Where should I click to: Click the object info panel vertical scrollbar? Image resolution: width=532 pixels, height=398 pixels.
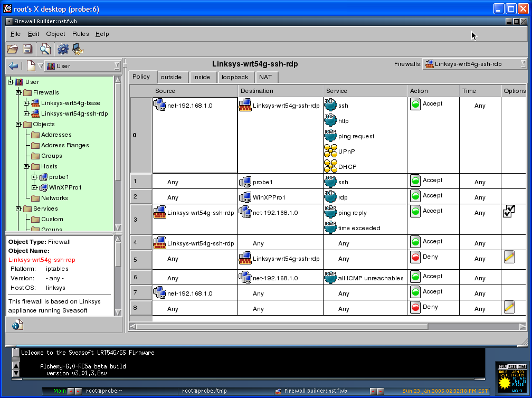pos(118,276)
